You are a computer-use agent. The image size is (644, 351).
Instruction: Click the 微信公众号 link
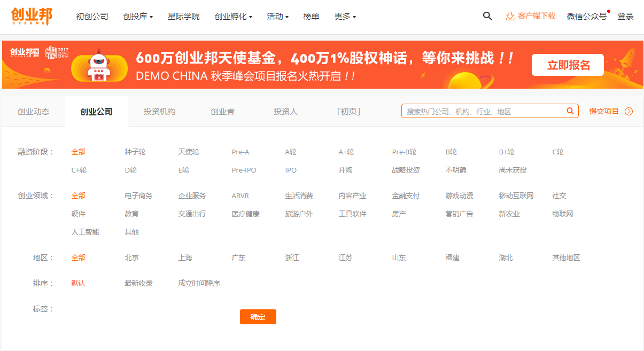pos(587,17)
